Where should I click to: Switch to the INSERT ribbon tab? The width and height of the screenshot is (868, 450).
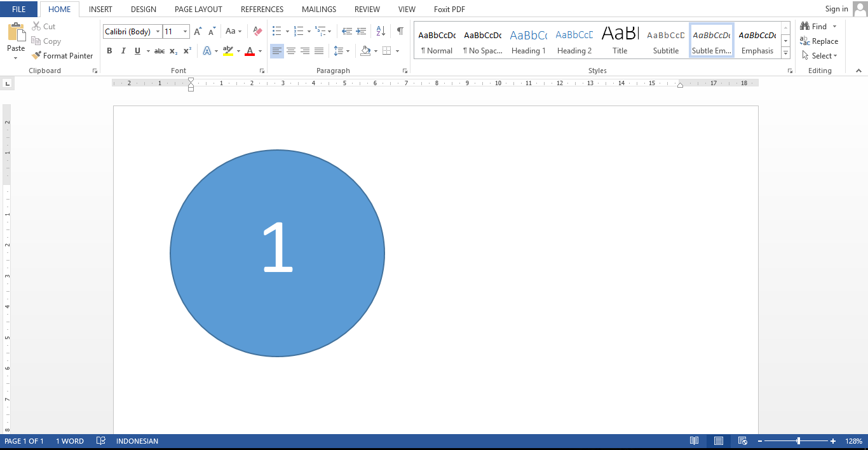pyautogui.click(x=100, y=9)
